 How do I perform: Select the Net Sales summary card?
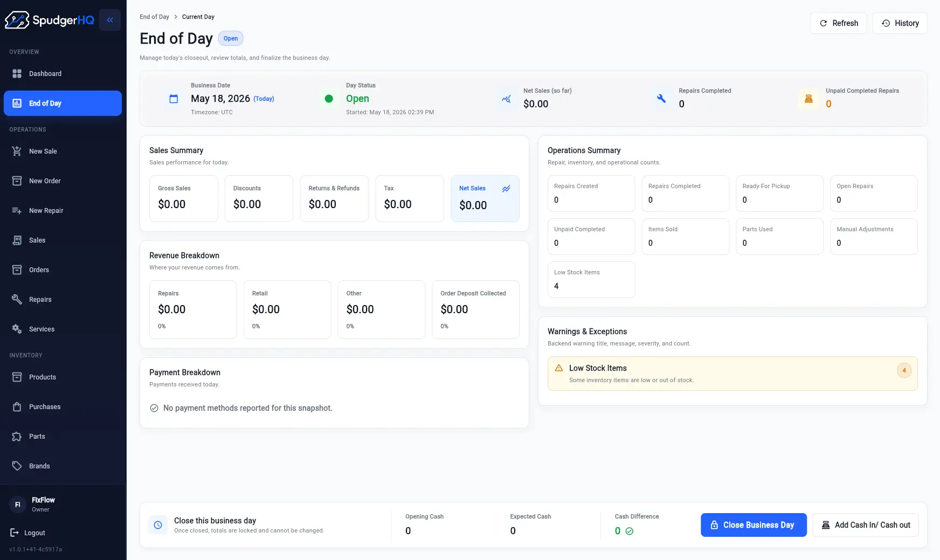(x=485, y=198)
